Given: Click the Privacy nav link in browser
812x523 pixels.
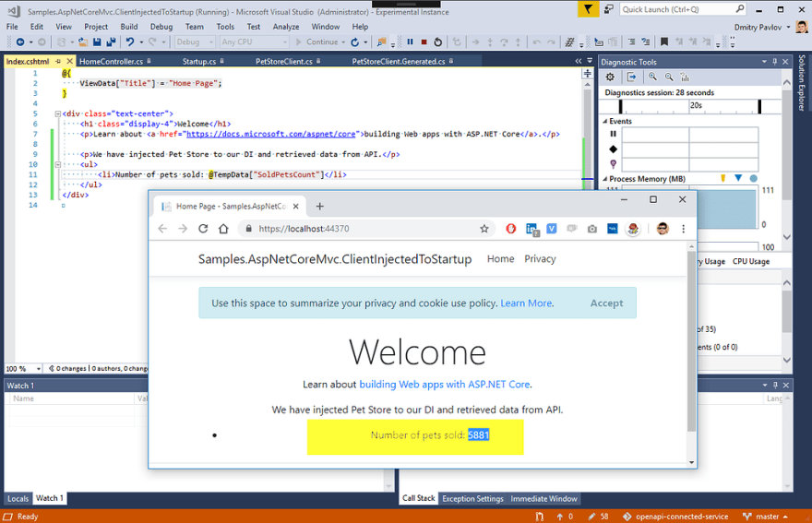Looking at the screenshot, I should pyautogui.click(x=540, y=259).
